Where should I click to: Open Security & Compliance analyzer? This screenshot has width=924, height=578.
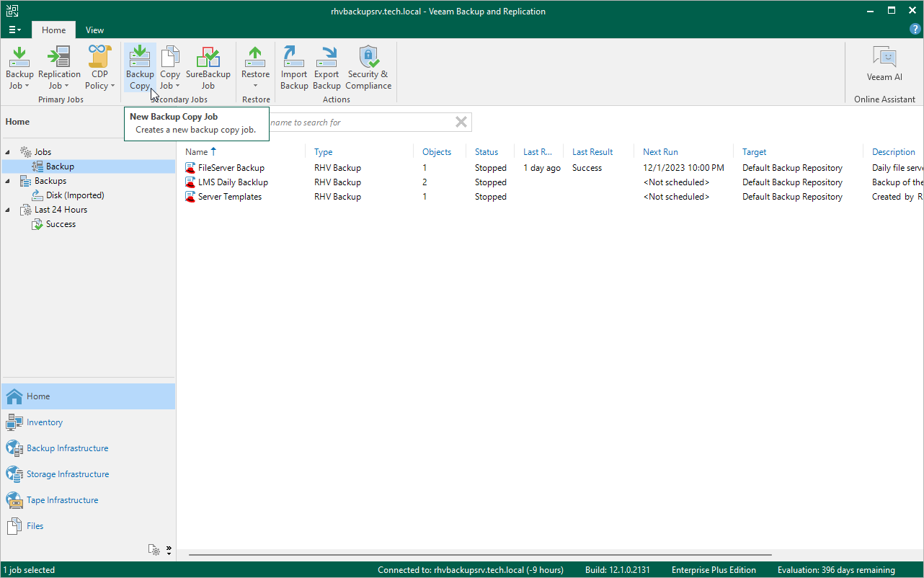tap(368, 68)
